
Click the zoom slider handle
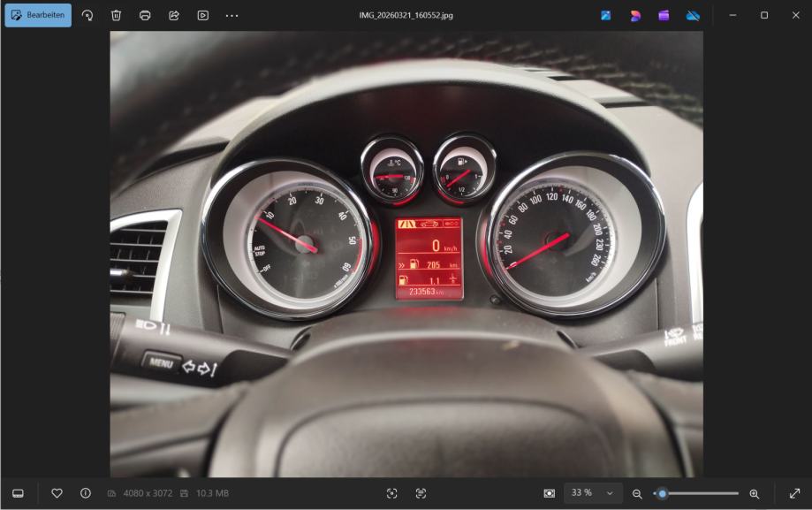[x=663, y=493]
